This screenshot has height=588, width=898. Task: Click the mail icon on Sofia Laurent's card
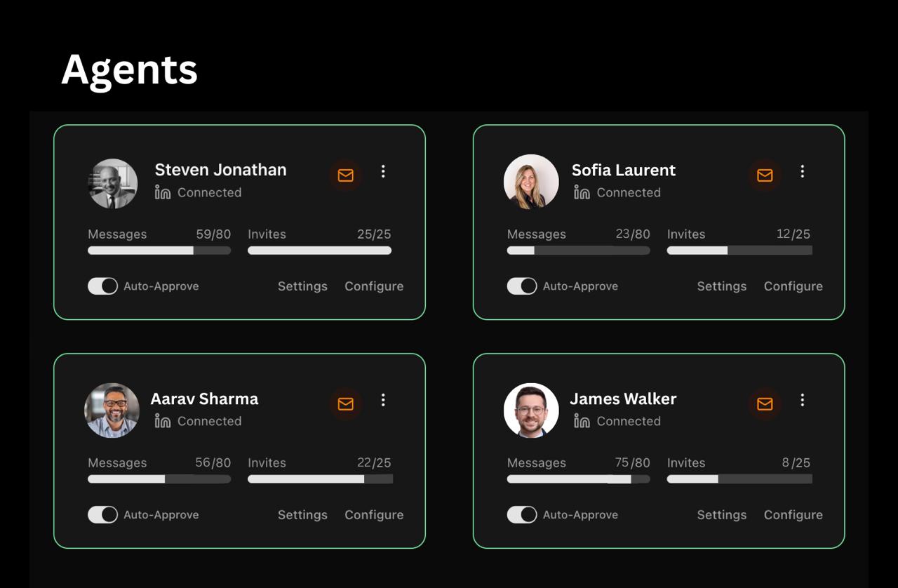pos(765,175)
